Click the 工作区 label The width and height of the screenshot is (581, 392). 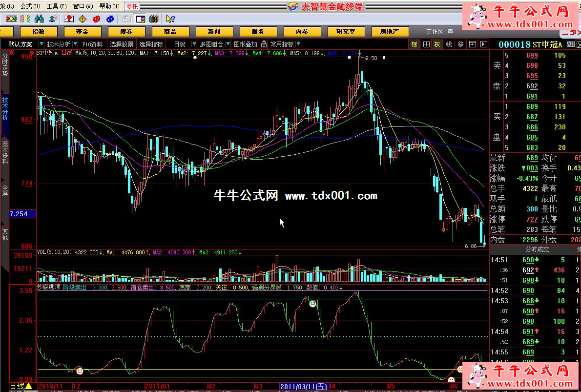coord(435,32)
